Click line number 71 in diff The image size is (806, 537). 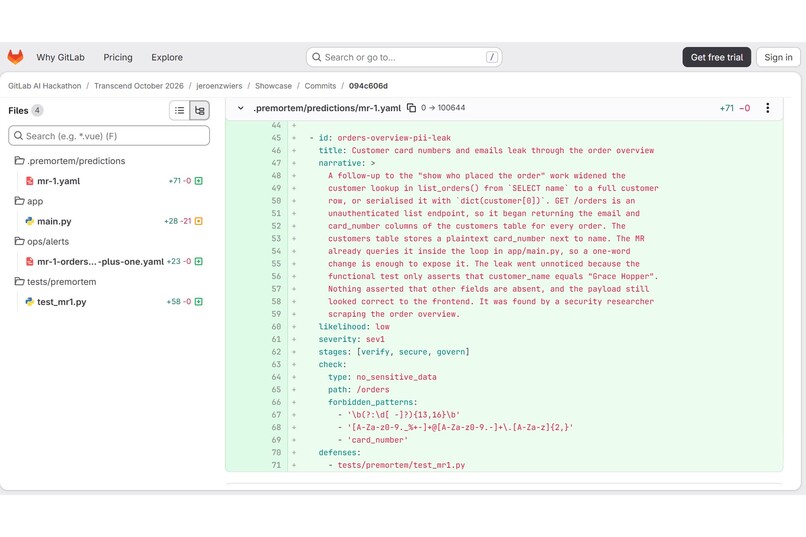277,465
